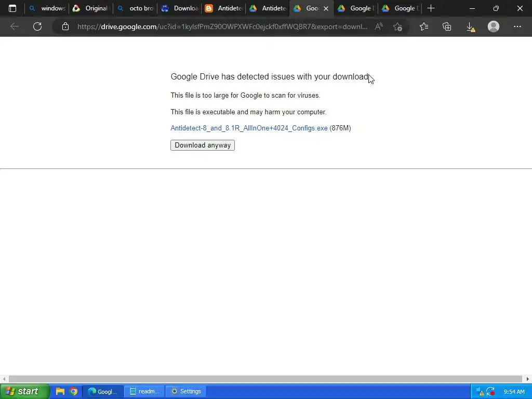The image size is (532, 399).
Task: Switch to the Edge 'Googl...' taskbar button
Action: coord(103,391)
